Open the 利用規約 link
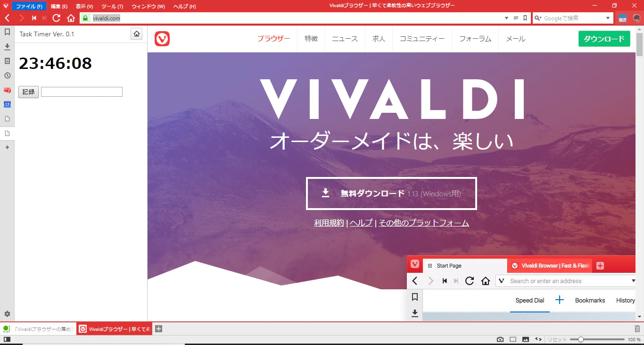Viewport: 644px width, 345px height. click(x=329, y=223)
